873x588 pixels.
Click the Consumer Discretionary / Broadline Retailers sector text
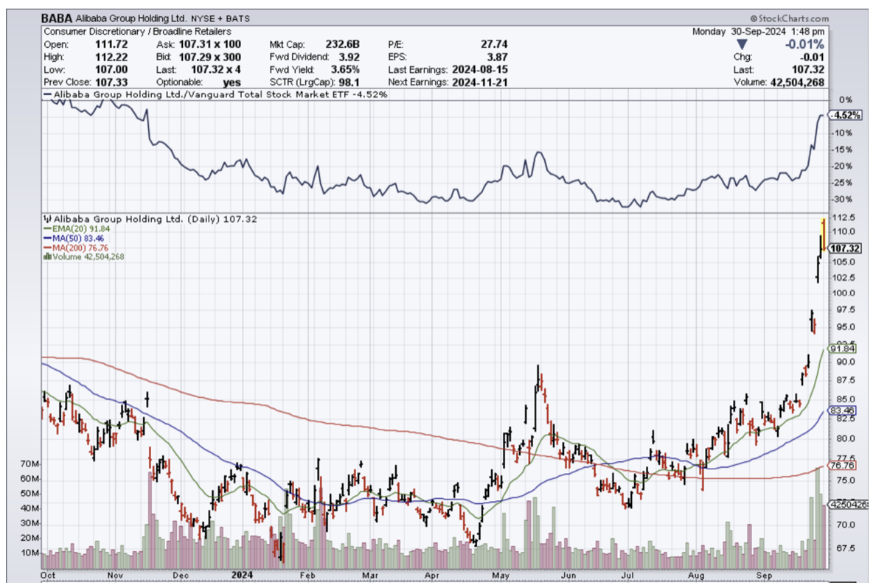click(137, 32)
